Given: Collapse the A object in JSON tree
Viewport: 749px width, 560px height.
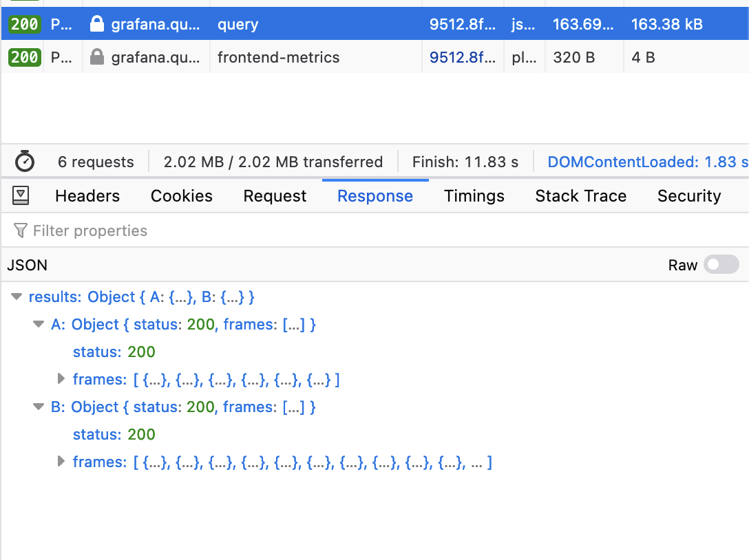Looking at the screenshot, I should [x=38, y=324].
